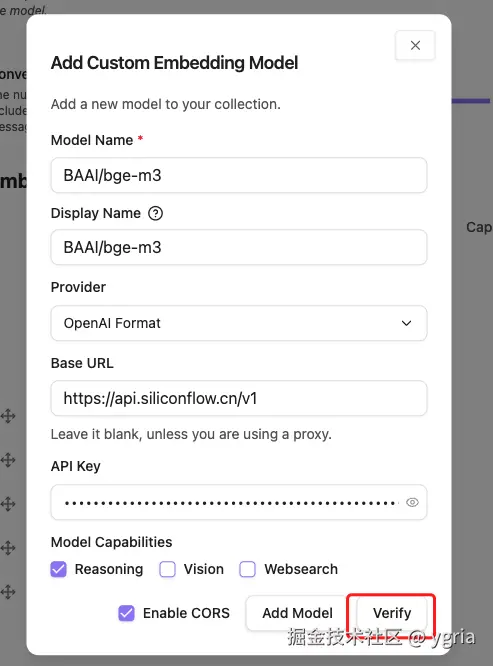This screenshot has width=493, height=666.
Task: Click into the Display Name text box
Action: tap(239, 247)
